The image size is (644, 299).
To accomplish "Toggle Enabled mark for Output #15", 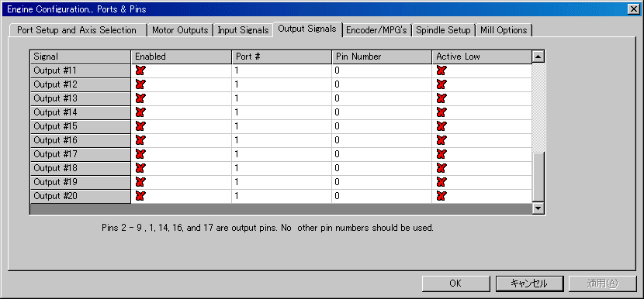I will 140,126.
